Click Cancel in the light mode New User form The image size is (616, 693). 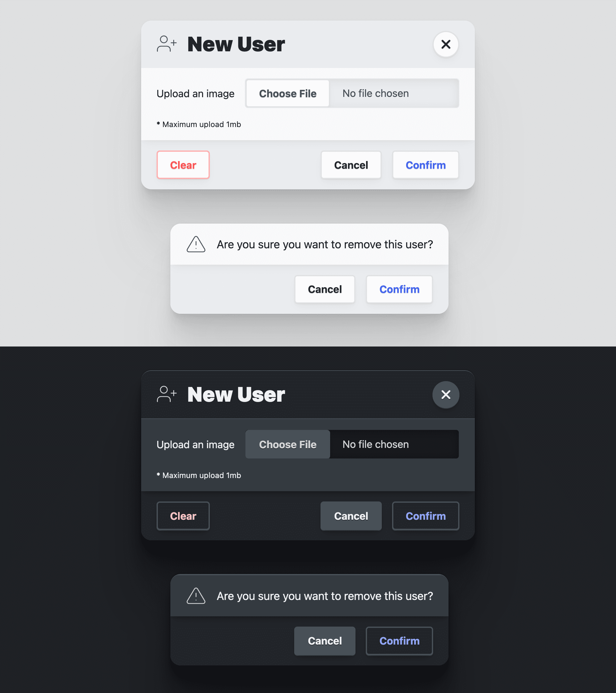click(x=351, y=165)
